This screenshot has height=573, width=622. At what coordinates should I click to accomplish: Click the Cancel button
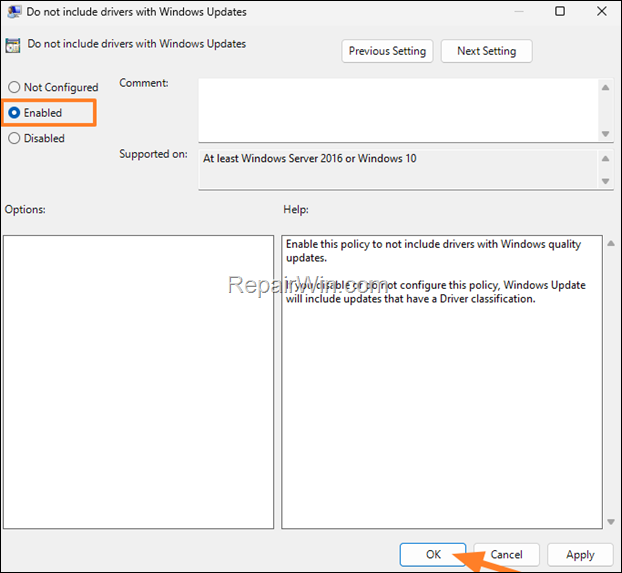[x=506, y=554]
